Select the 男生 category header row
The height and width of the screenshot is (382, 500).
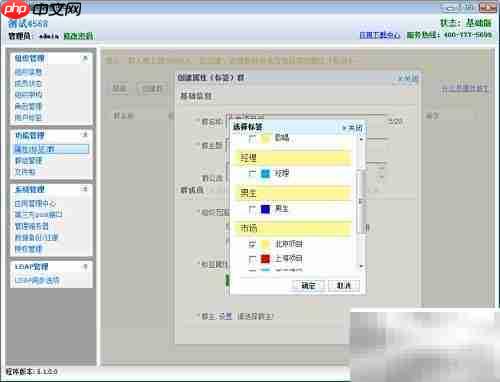coord(293,193)
